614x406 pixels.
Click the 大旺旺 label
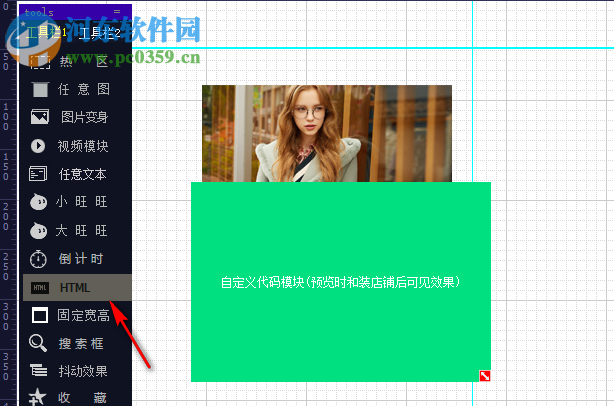tap(81, 230)
